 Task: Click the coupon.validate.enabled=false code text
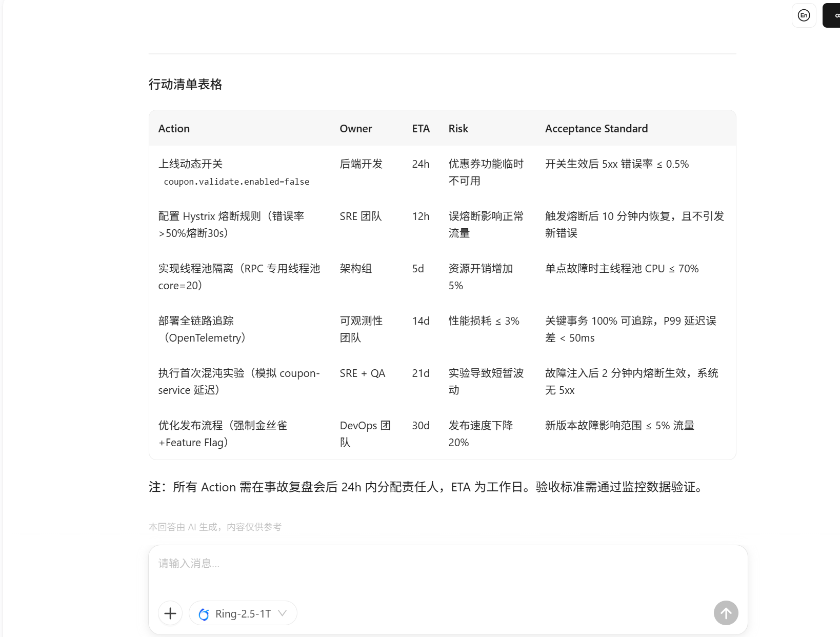[x=236, y=182]
